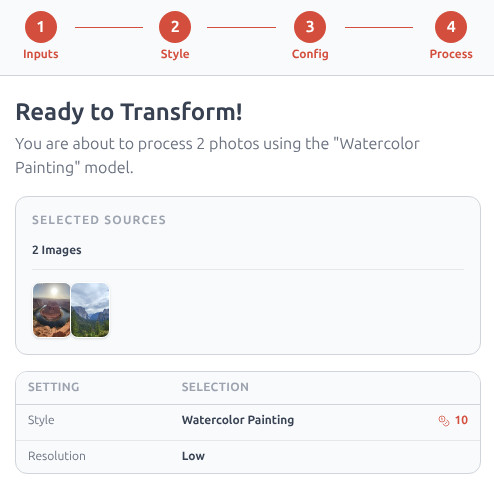The height and width of the screenshot is (489, 494).
Task: Click the 2 Images count label
Action: click(x=57, y=250)
